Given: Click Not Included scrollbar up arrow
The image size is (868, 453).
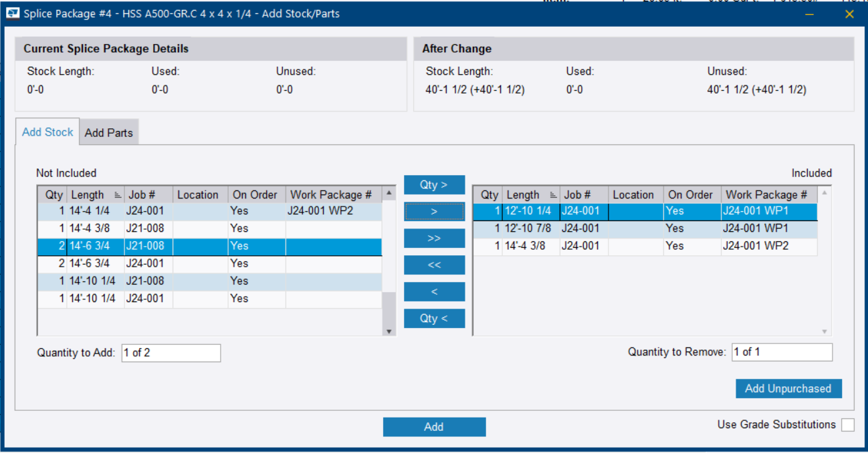Looking at the screenshot, I should 389,193.
